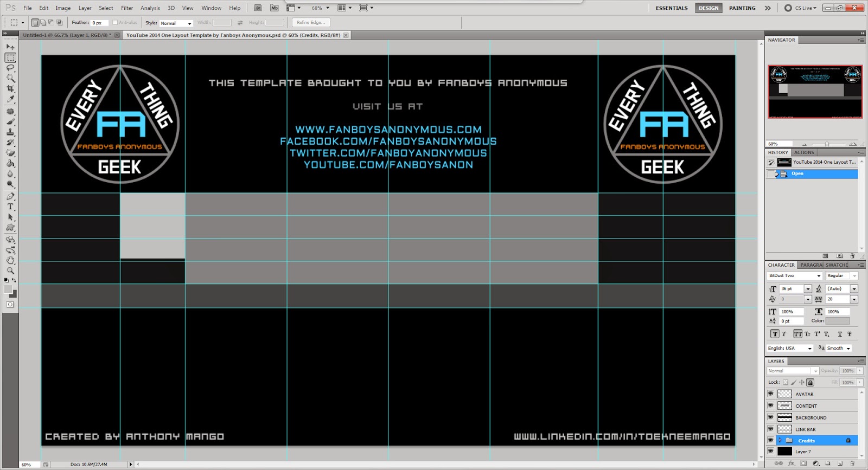Open Mini Bridge via Mb icon
Screen dimensions: 868x470
274,8
